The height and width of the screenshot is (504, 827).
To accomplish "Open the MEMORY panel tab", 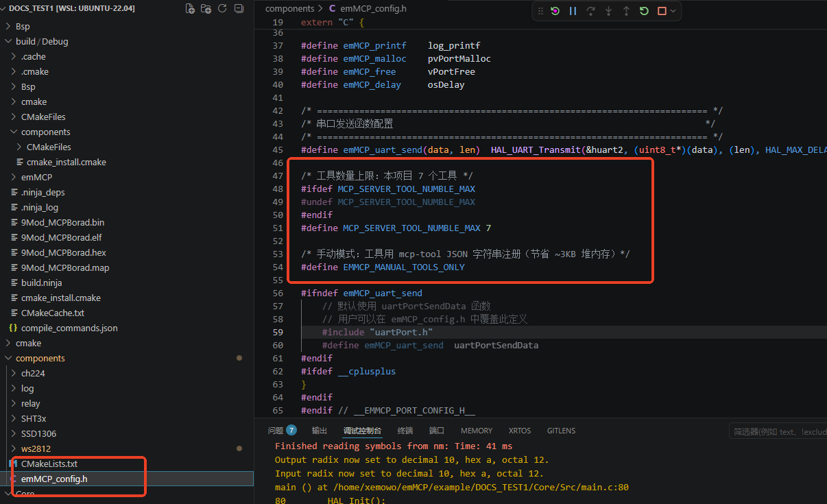I will coord(477,431).
